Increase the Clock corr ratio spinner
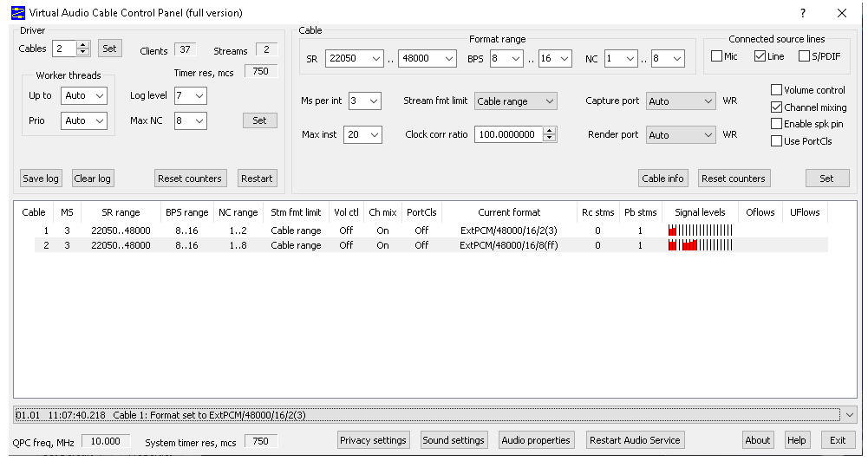868x461 pixels. pos(549,131)
